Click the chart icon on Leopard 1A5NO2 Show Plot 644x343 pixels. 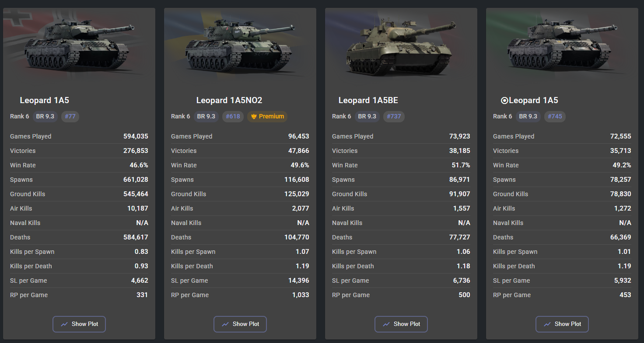pos(225,324)
